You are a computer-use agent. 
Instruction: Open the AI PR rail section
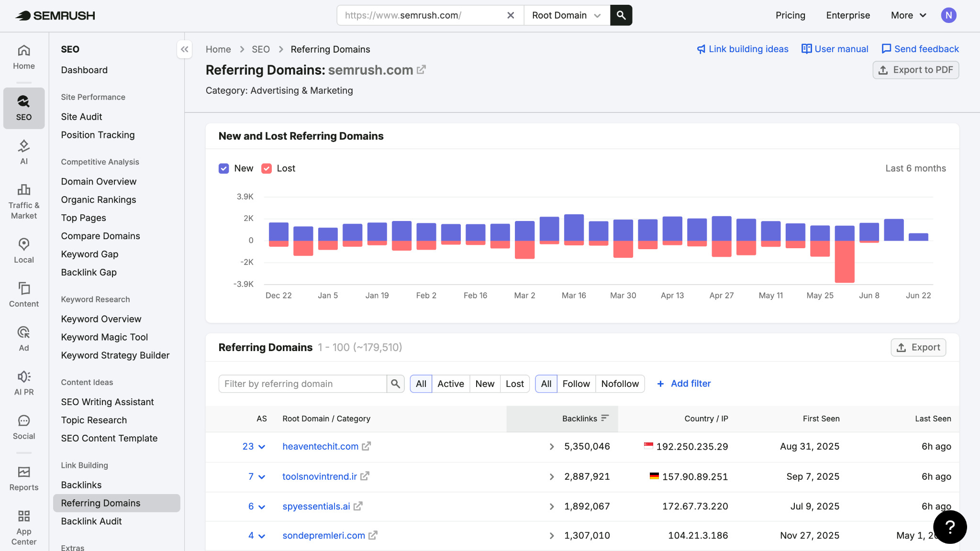24,383
